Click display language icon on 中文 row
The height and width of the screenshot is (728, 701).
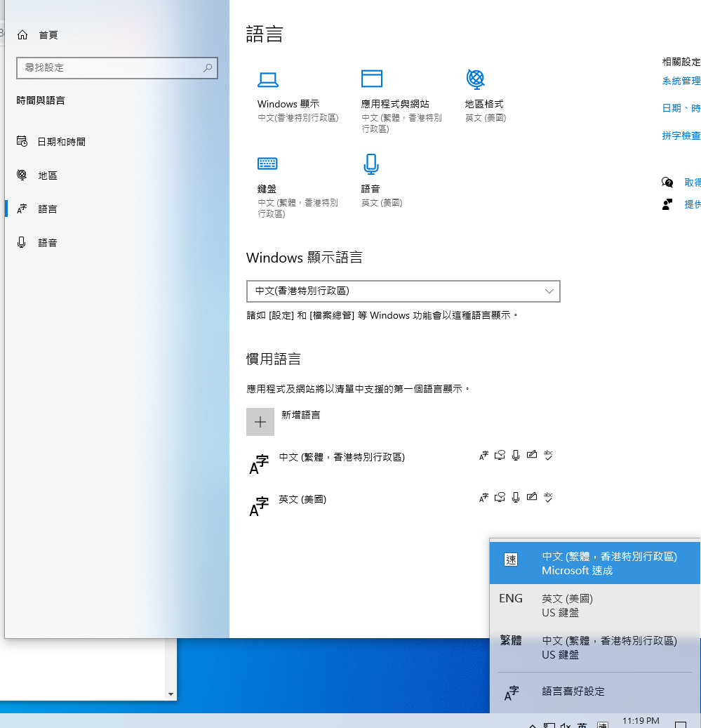coord(484,456)
